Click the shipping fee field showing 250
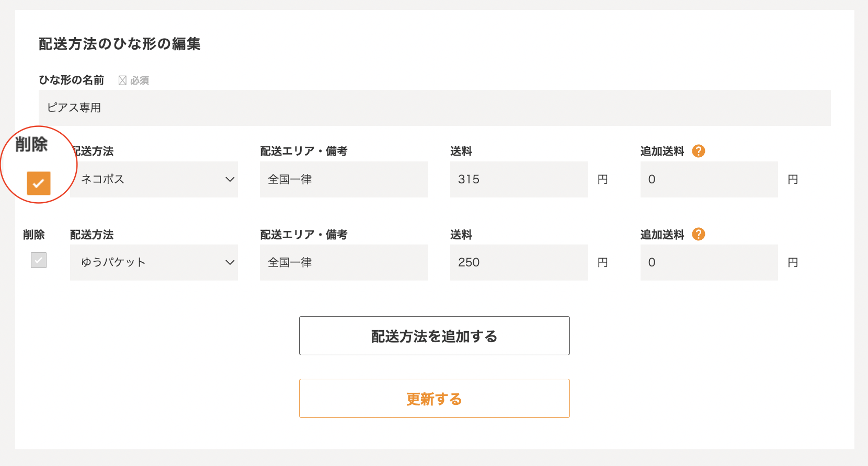868x466 pixels. (x=518, y=262)
